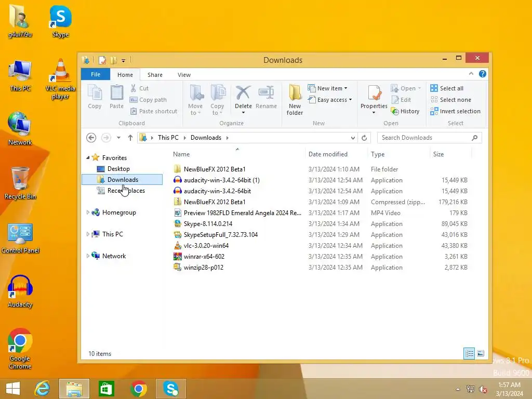Open New item dropdown
This screenshot has width=532, height=399.
(x=327, y=88)
